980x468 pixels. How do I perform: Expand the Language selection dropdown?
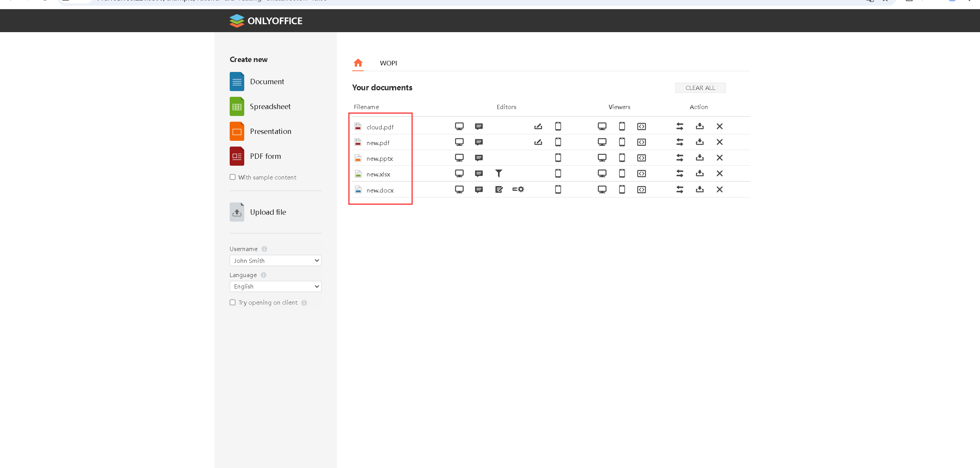point(275,286)
